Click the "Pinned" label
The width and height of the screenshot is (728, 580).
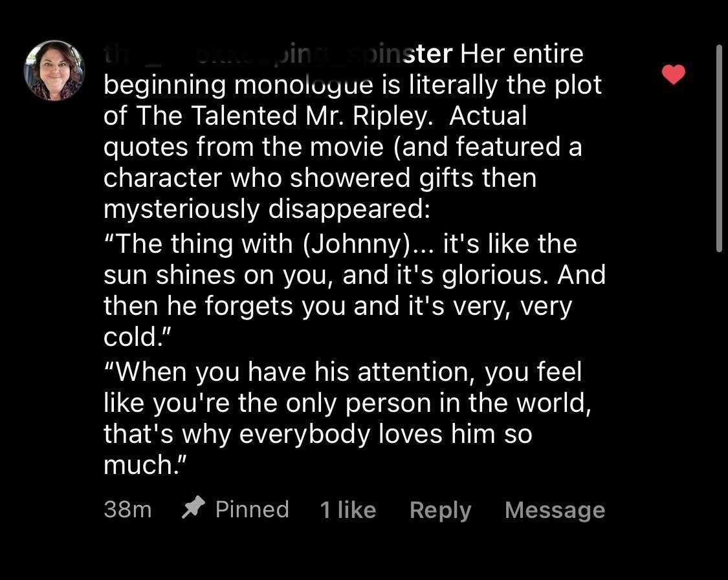[x=252, y=509]
